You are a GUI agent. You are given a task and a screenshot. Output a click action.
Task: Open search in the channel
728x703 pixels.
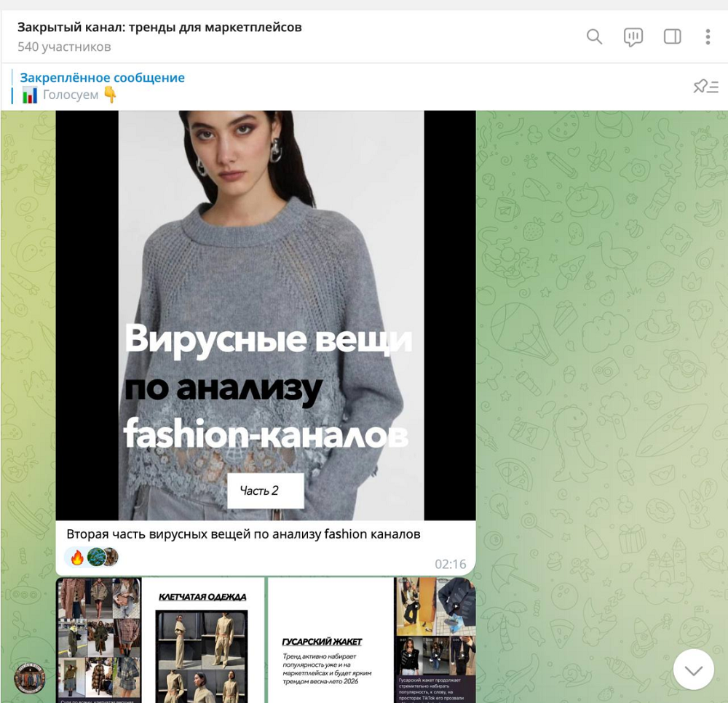coord(594,37)
